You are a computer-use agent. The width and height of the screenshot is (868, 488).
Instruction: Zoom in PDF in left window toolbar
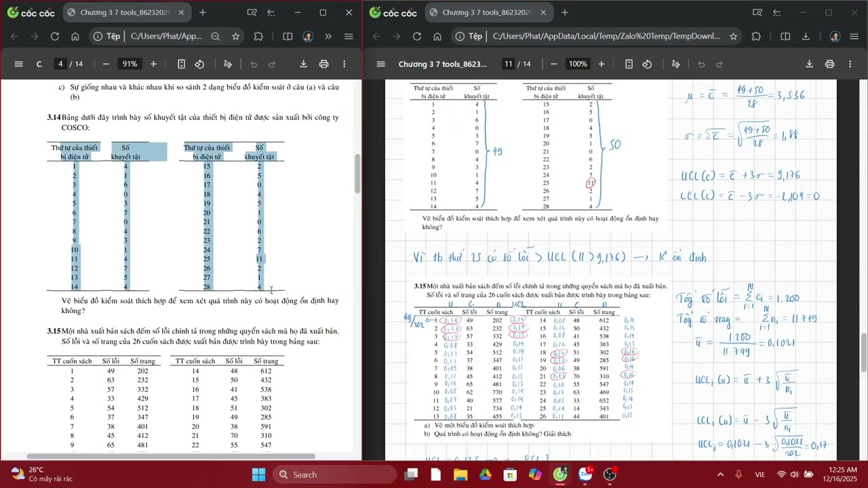tap(153, 64)
